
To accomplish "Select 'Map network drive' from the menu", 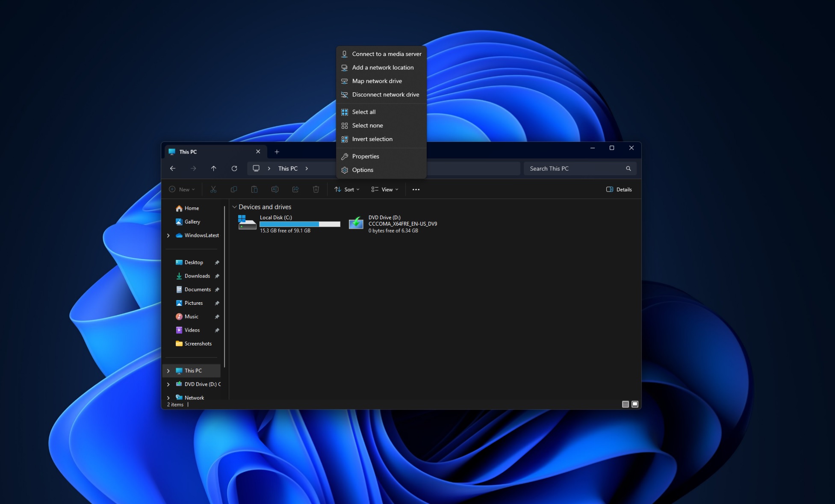I will coord(377,81).
